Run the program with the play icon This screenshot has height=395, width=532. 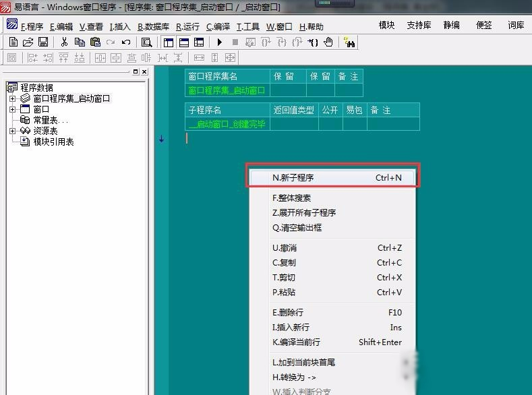tap(220, 42)
